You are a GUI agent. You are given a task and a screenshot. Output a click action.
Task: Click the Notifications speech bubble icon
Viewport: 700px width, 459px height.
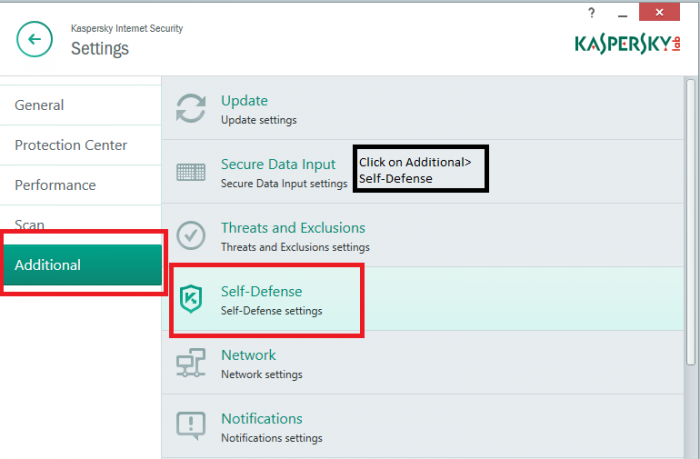click(x=190, y=426)
